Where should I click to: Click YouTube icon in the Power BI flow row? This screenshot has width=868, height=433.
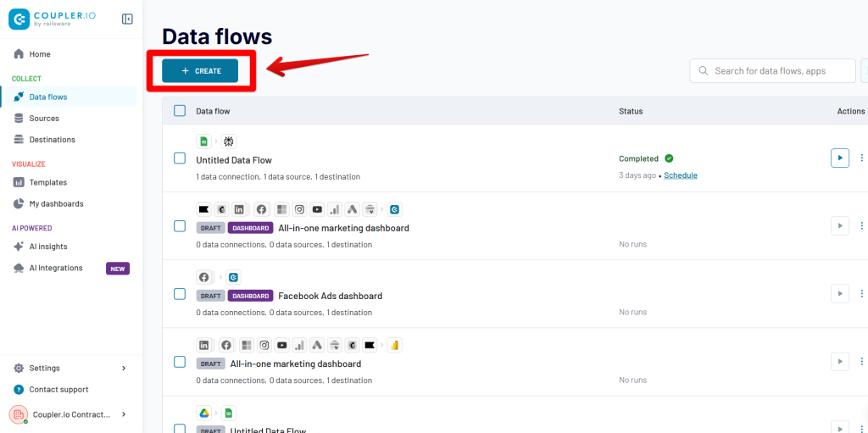click(281, 346)
